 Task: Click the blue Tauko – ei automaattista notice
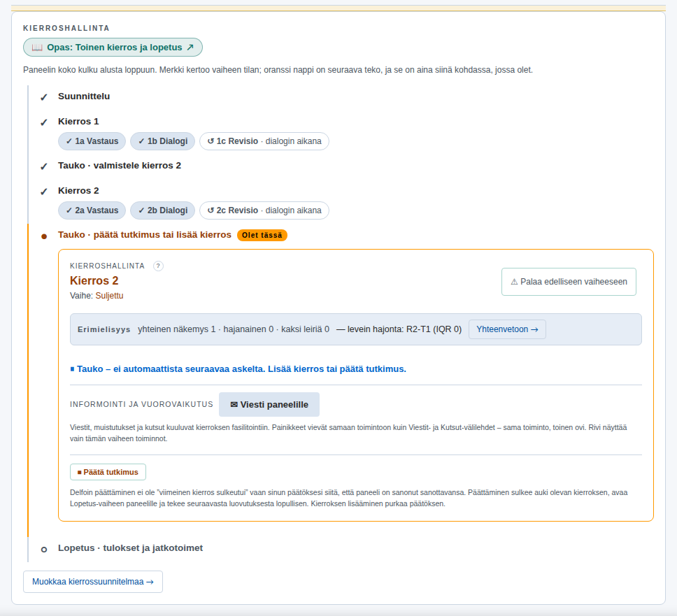tap(238, 369)
